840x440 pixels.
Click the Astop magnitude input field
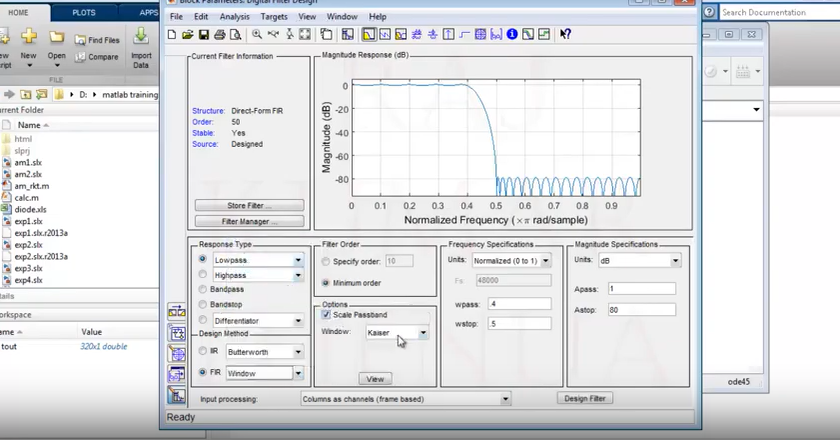click(641, 310)
